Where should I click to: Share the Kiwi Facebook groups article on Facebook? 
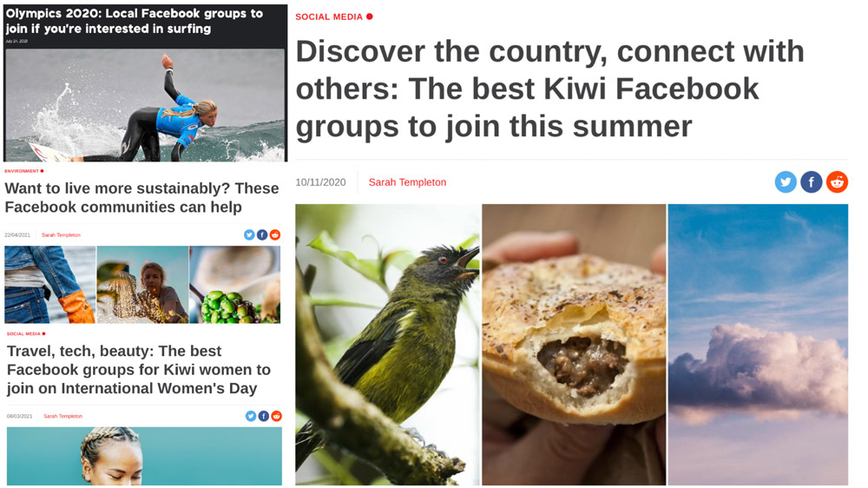[811, 181]
